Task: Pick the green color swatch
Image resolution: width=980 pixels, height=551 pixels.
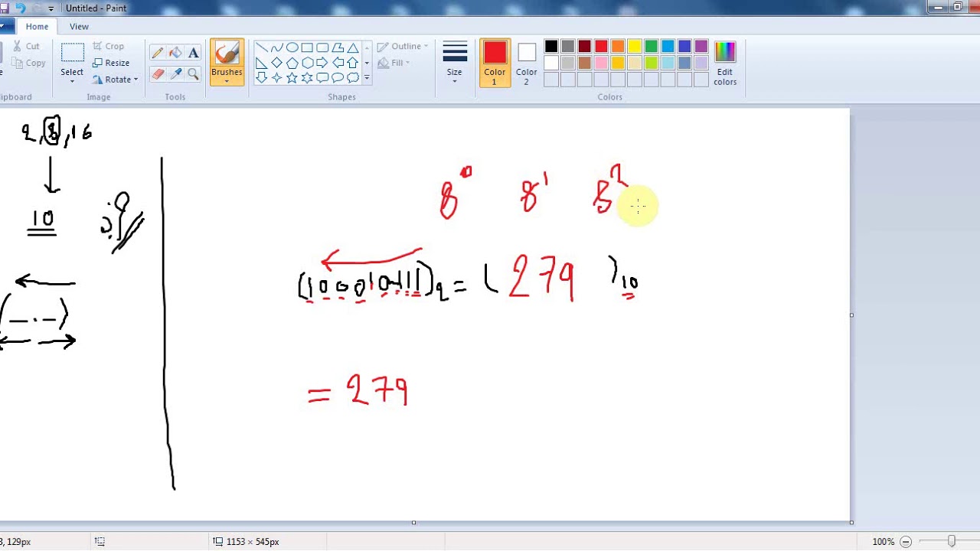Action: (652, 47)
